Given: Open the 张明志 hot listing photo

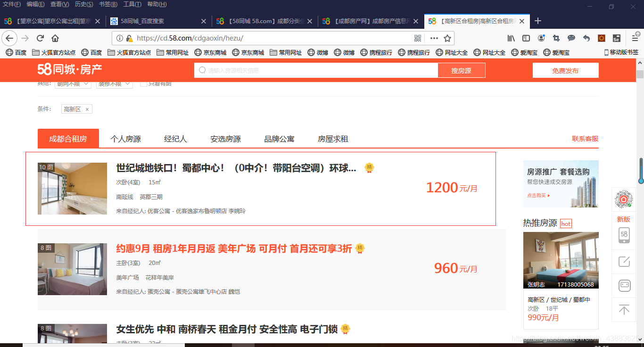Looking at the screenshot, I should 561,260.
